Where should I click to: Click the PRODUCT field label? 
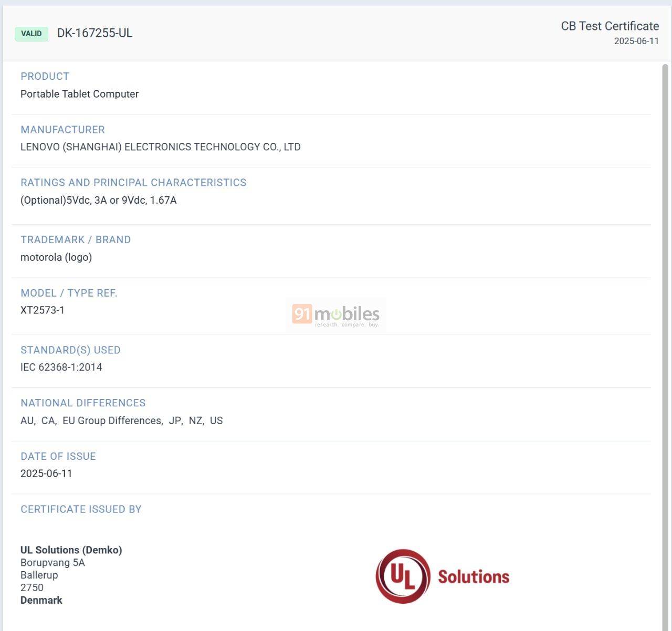click(x=45, y=76)
